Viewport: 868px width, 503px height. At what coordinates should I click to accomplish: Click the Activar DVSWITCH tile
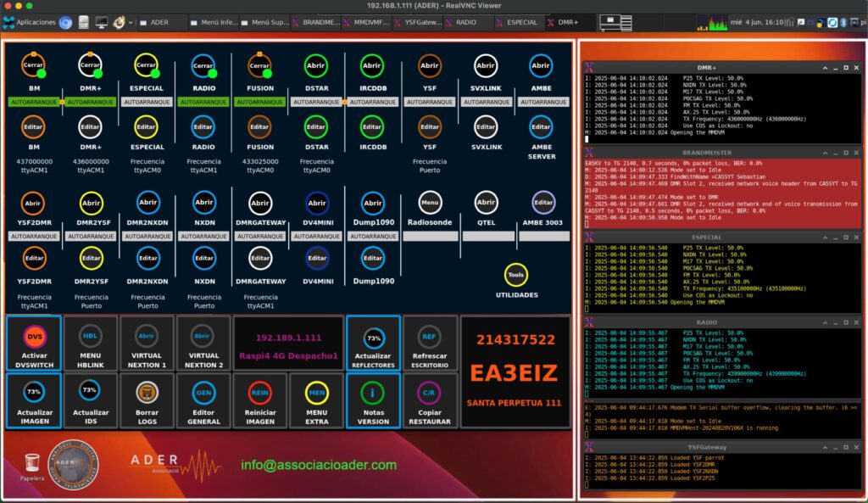(x=34, y=344)
